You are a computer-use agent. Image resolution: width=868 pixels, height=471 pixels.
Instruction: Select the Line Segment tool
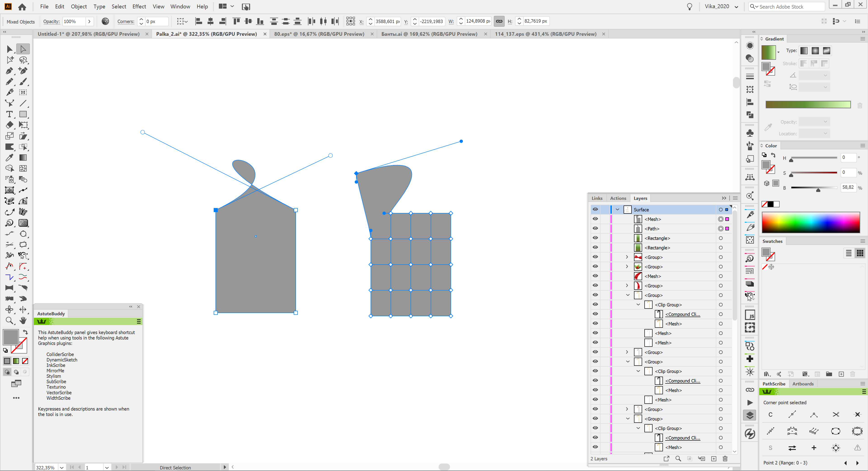pos(23,103)
